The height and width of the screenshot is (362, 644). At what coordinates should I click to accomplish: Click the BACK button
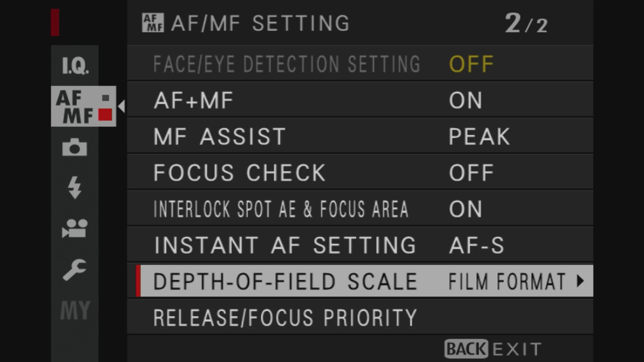coord(466,349)
